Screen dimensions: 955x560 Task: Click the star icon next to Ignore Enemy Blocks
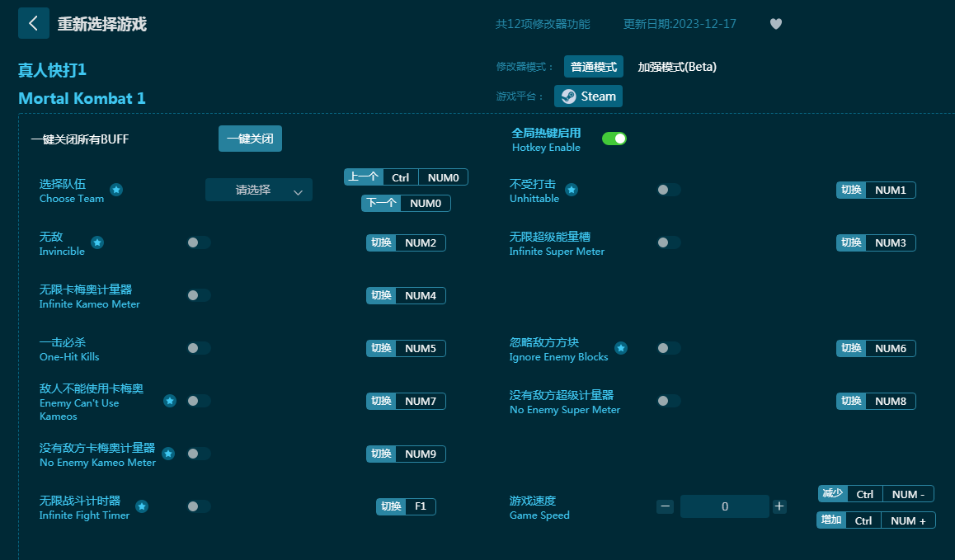tap(621, 348)
